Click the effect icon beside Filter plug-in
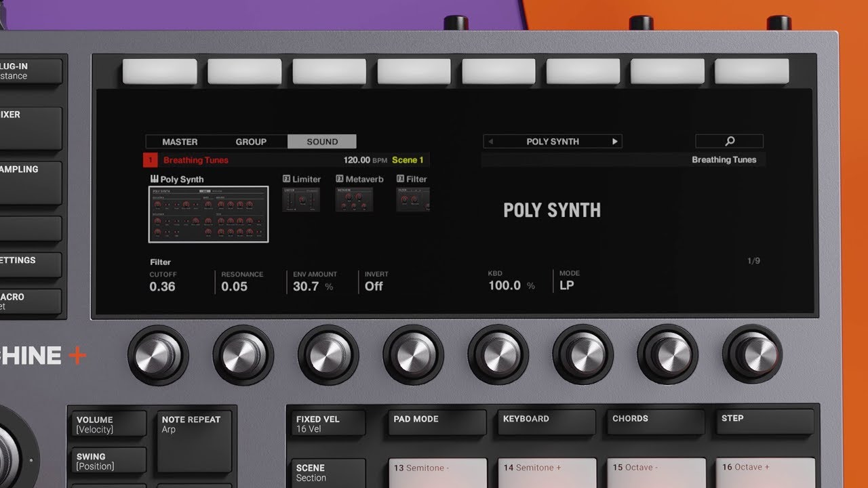Screen dimensions: 868x488 pyautogui.click(x=400, y=179)
